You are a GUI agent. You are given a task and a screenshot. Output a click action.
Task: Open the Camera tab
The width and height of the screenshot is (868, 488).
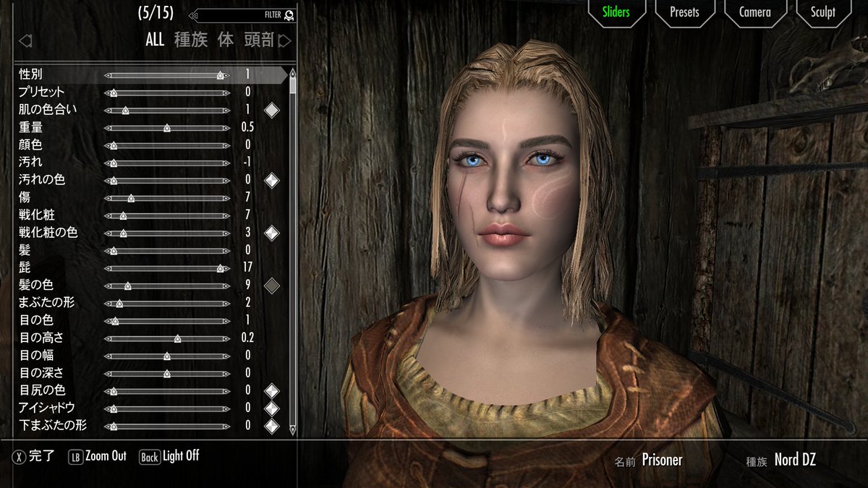coord(754,12)
